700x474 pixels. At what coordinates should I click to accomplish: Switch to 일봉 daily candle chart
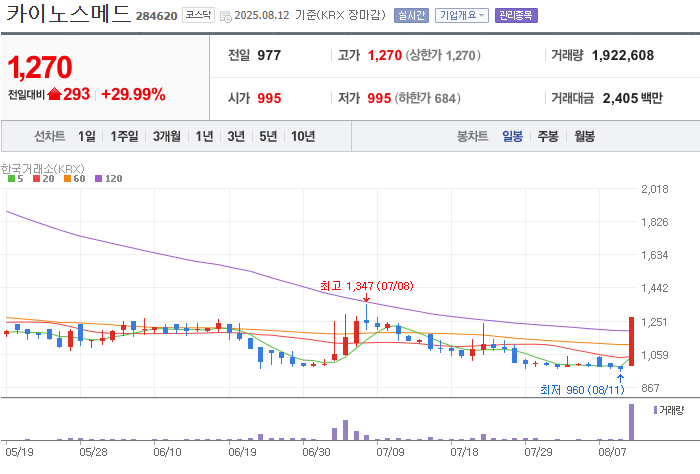tap(512, 136)
